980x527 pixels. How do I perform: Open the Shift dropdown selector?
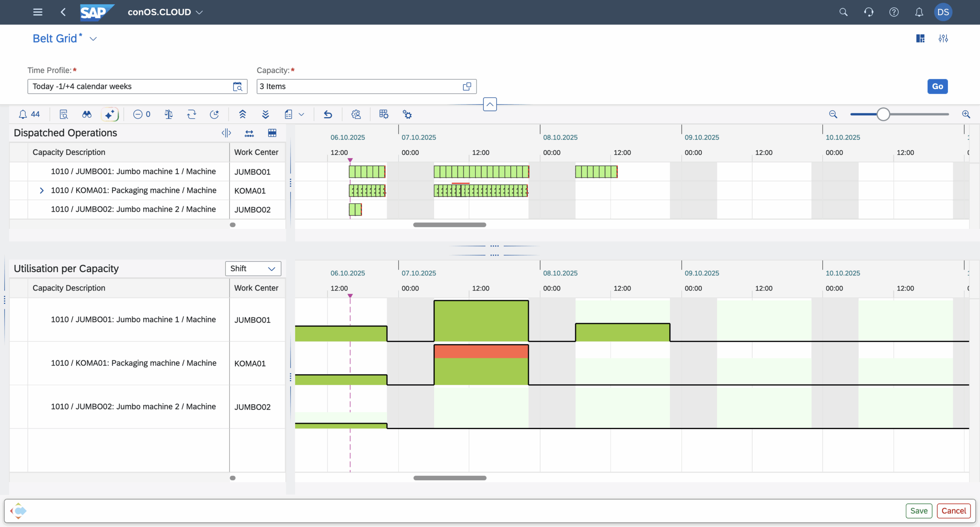pyautogui.click(x=253, y=269)
